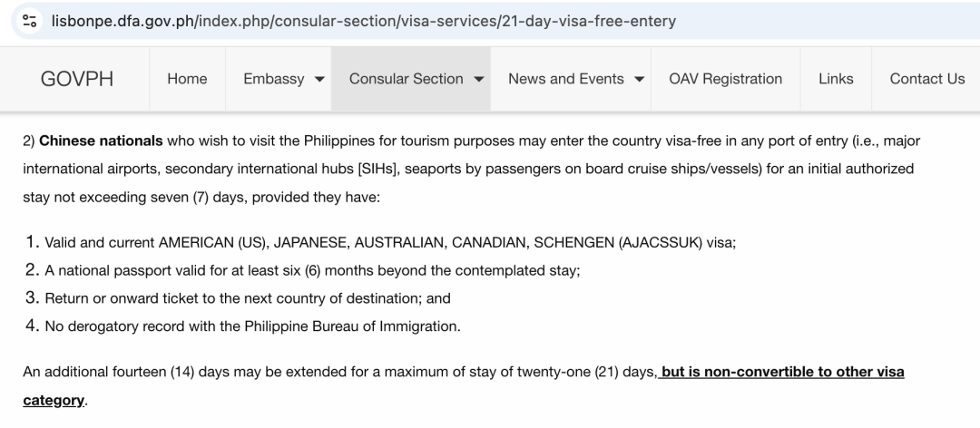
Task: Open the Consular Section dropdown
Action: coord(416,79)
